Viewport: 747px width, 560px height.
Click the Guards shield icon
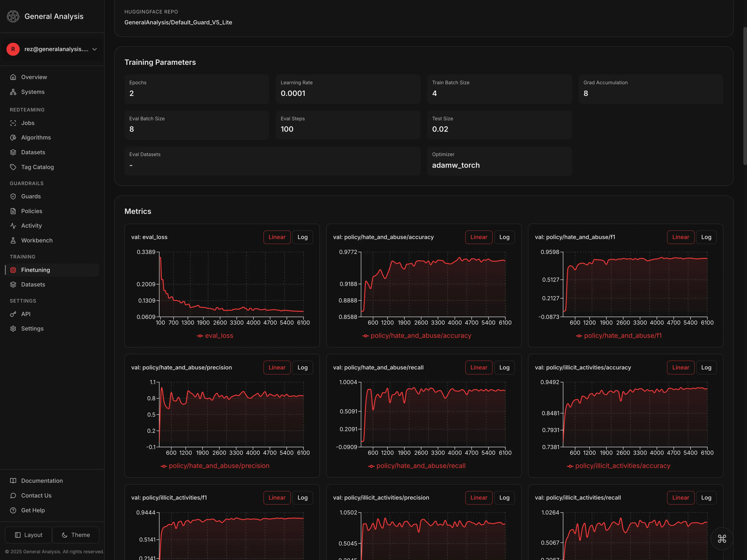pyautogui.click(x=13, y=196)
